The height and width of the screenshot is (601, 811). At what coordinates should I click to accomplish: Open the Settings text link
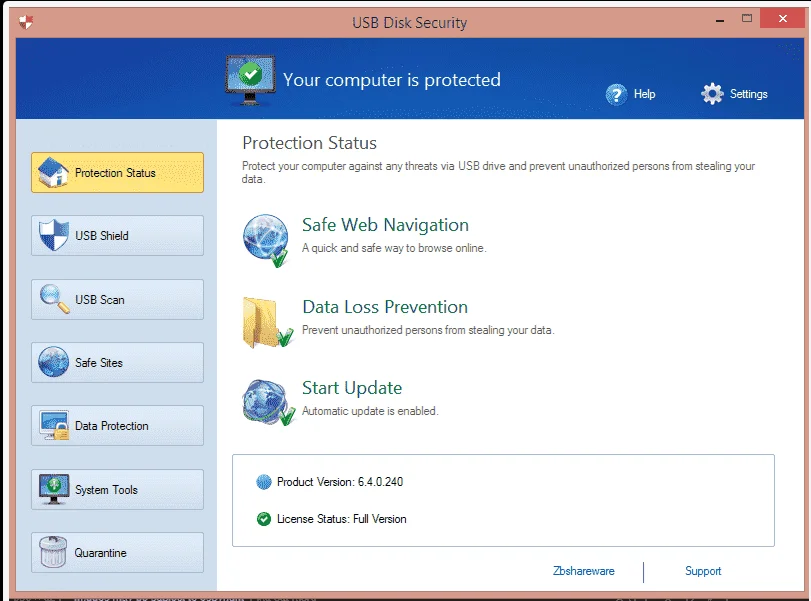(x=748, y=94)
